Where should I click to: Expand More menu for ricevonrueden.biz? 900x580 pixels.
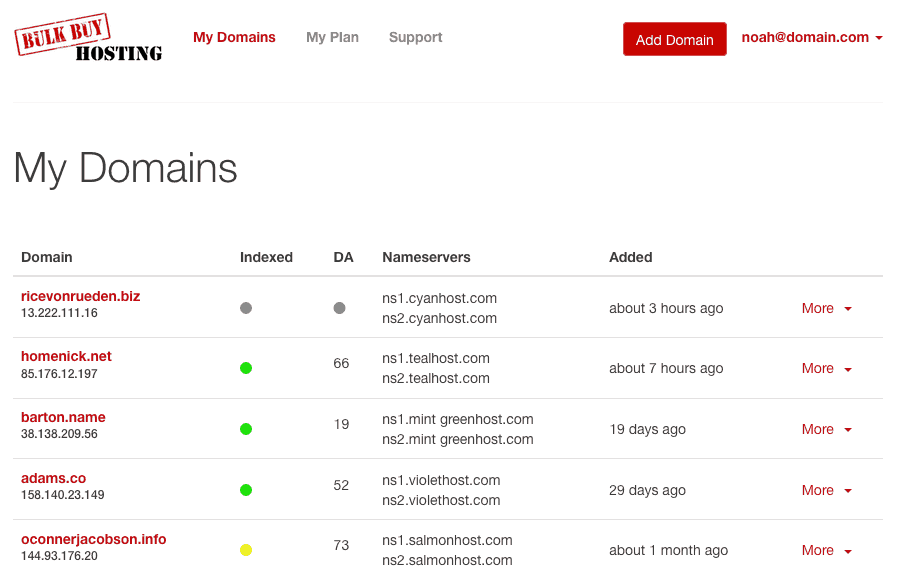pyautogui.click(x=827, y=308)
